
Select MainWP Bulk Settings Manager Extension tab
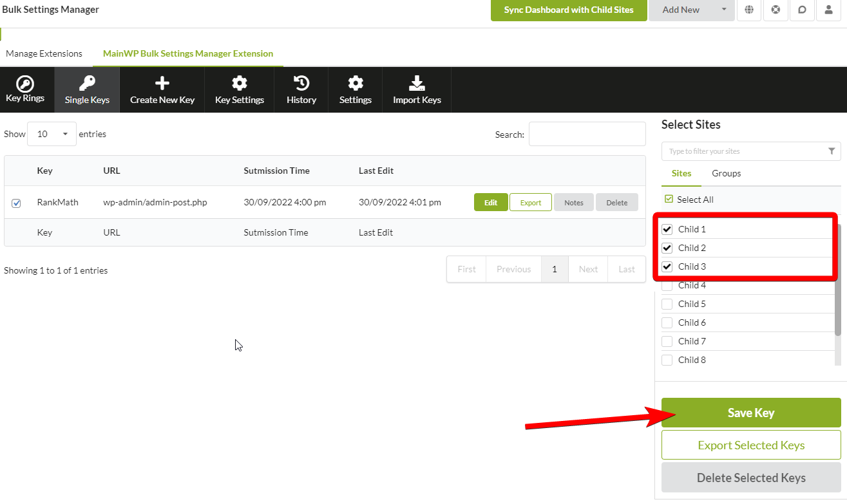188,53
